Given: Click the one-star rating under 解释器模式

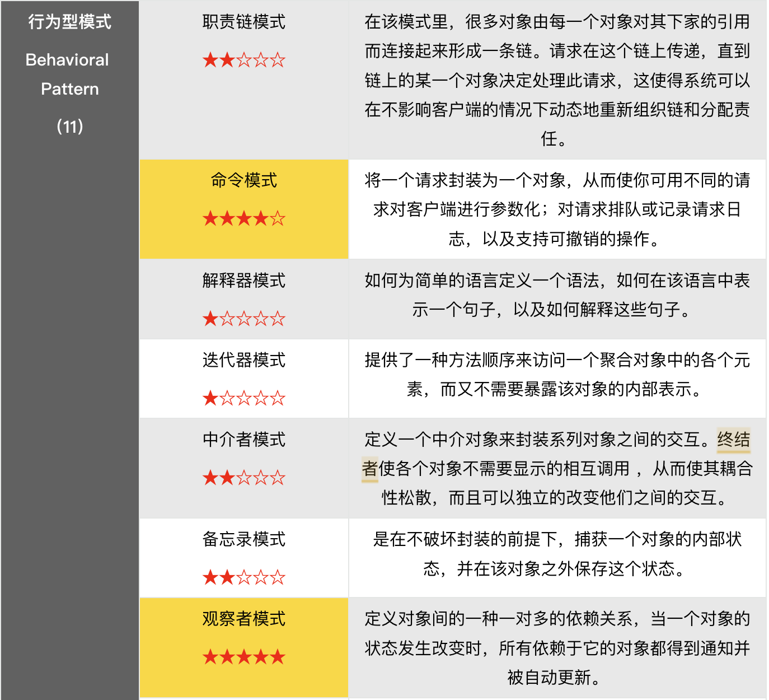Looking at the screenshot, I should (243, 319).
